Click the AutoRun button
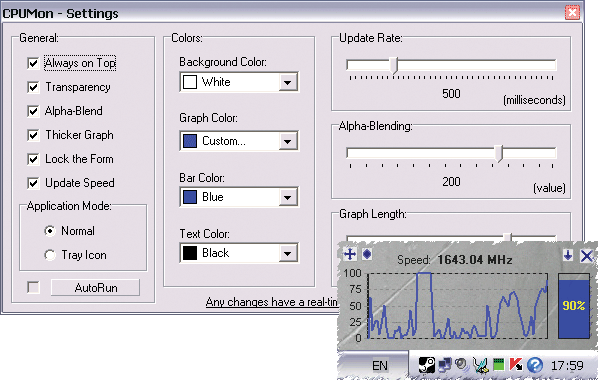 (x=95, y=288)
